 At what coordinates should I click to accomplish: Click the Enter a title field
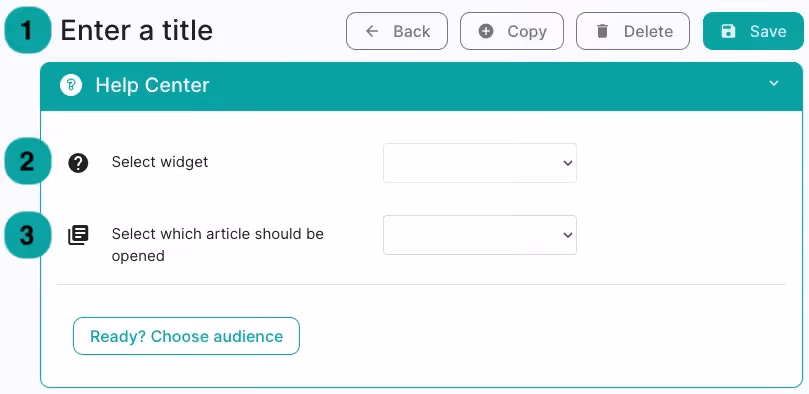coord(137,30)
